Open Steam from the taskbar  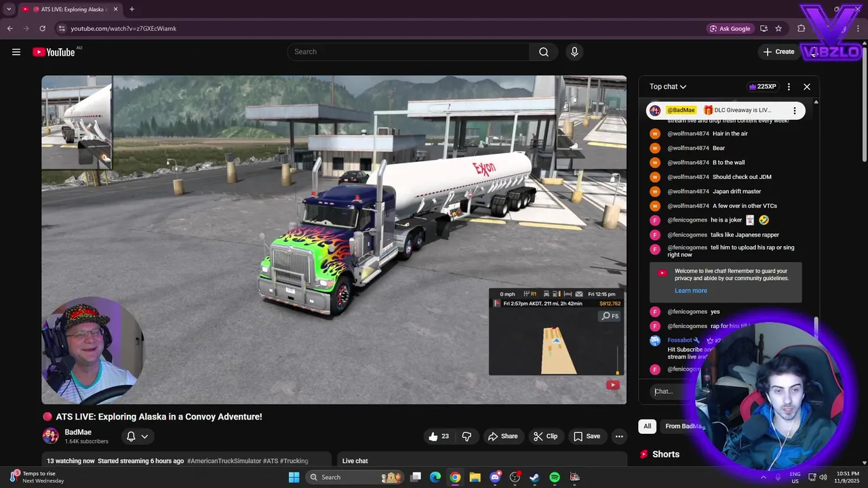534,477
